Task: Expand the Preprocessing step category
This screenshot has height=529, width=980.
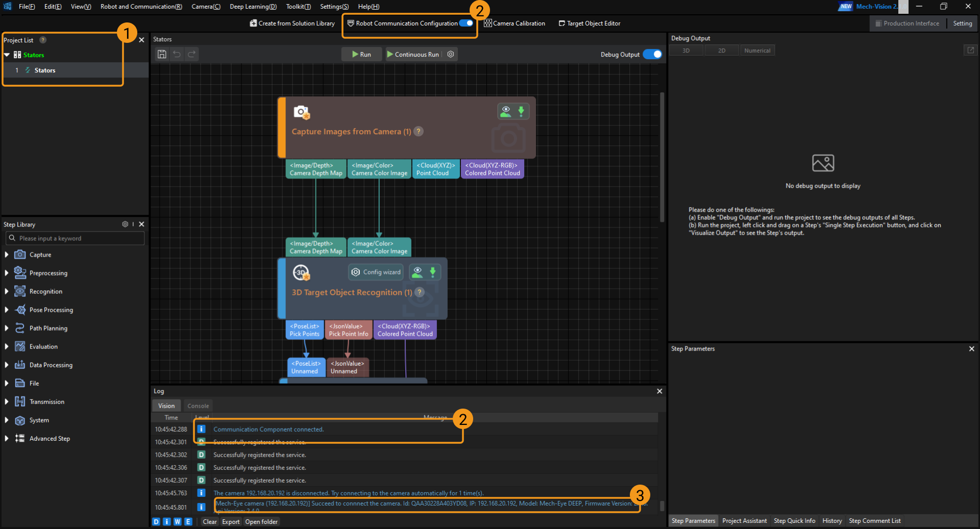Action: tap(7, 273)
